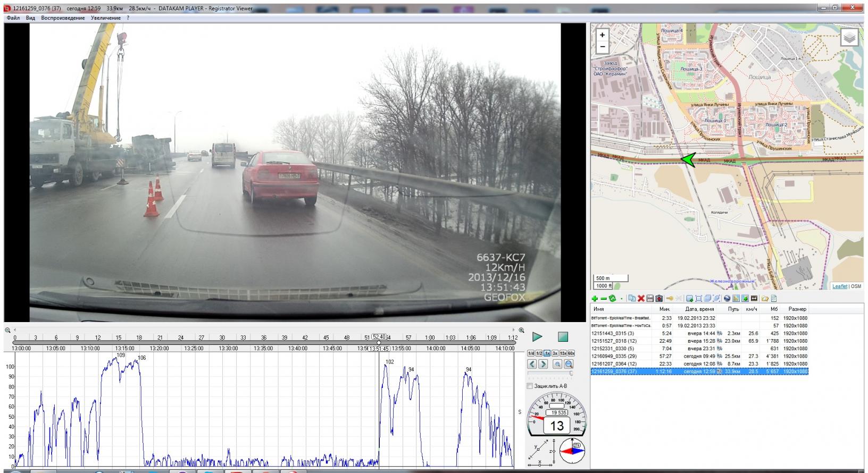This screenshot has width=868, height=473.
Task: Open the Воспроизведение menu
Action: coord(63,18)
